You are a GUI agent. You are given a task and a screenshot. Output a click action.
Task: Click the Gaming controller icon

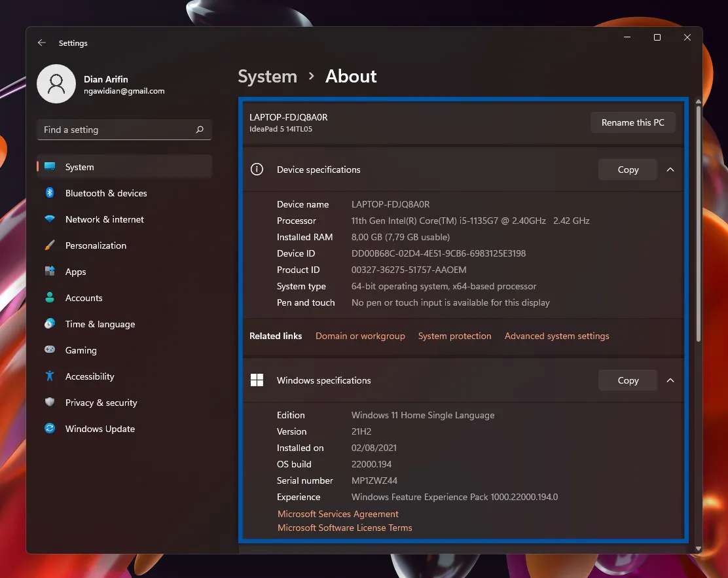pyautogui.click(x=50, y=350)
